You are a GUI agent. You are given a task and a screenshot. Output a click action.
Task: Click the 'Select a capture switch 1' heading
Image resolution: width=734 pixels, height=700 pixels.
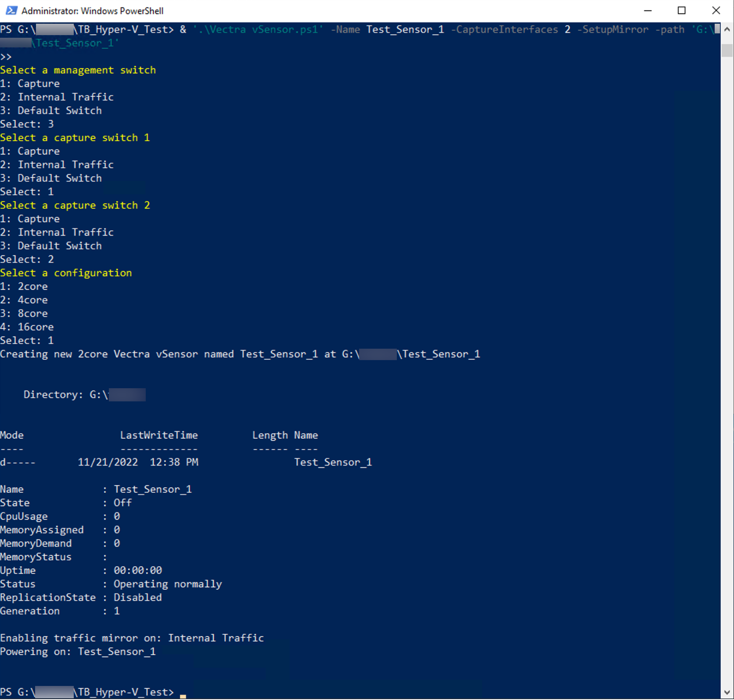pyautogui.click(x=75, y=138)
